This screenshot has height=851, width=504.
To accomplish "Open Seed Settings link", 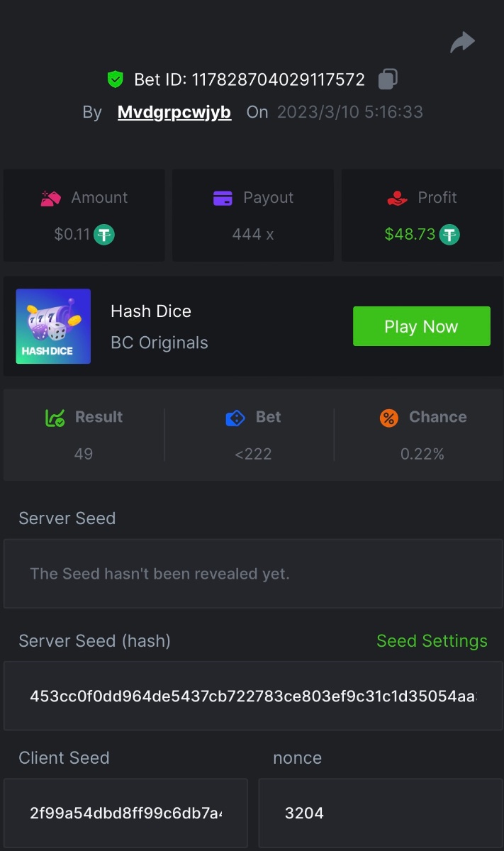I will pyautogui.click(x=432, y=641).
